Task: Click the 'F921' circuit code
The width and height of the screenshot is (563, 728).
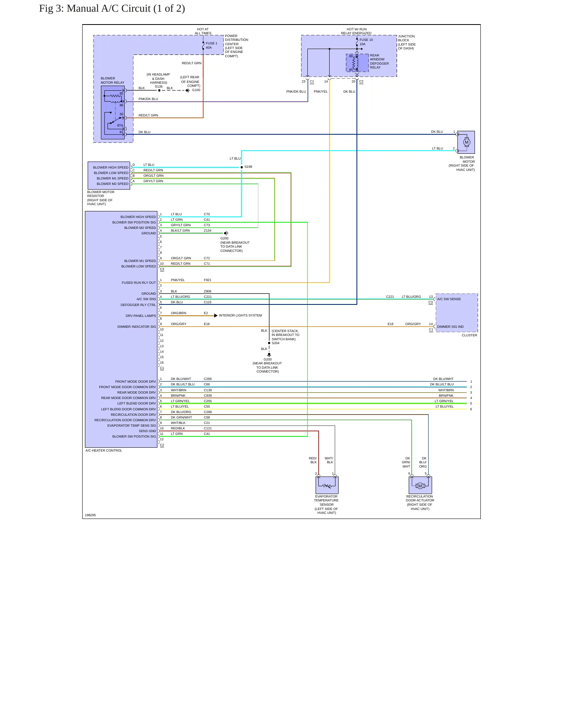Action: (207, 280)
